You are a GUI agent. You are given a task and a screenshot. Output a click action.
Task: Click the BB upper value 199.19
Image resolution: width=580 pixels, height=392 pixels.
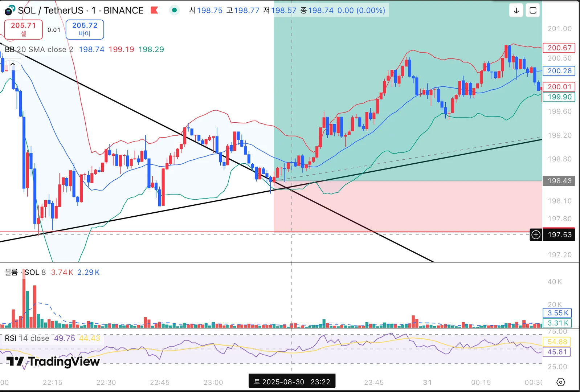(121, 49)
